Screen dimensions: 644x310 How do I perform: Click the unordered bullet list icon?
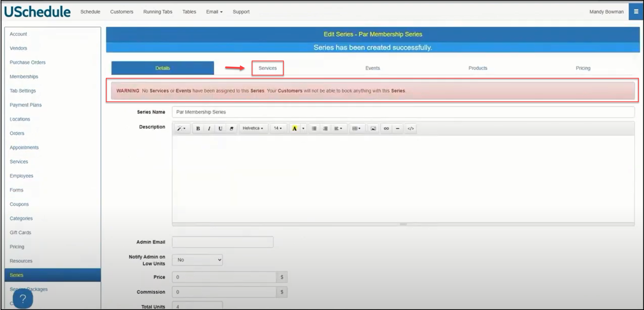314,128
